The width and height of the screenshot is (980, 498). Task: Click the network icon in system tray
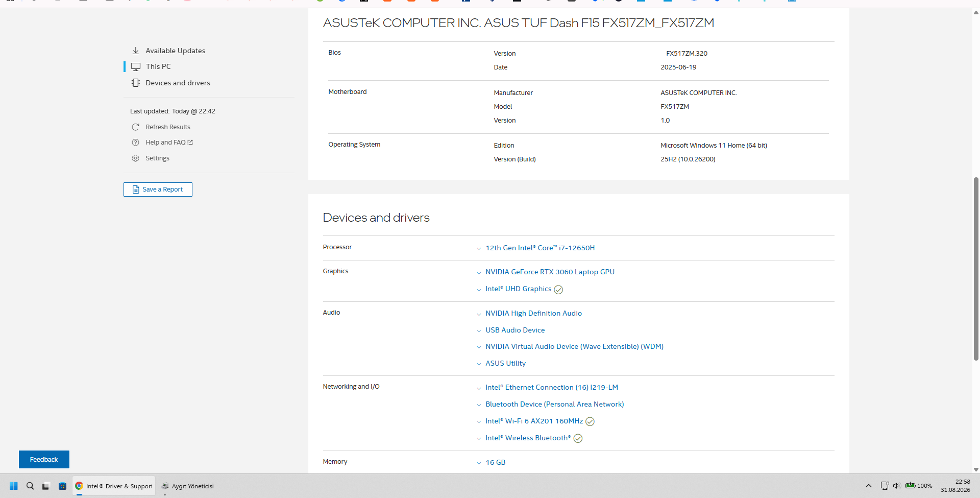tap(885, 486)
